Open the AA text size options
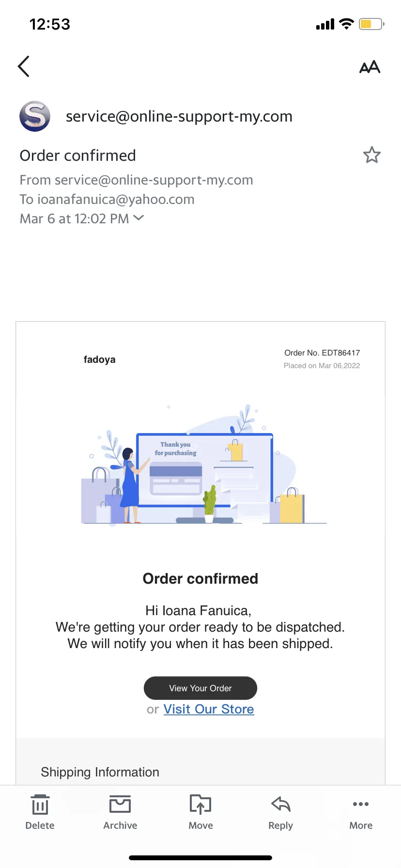 (370, 67)
